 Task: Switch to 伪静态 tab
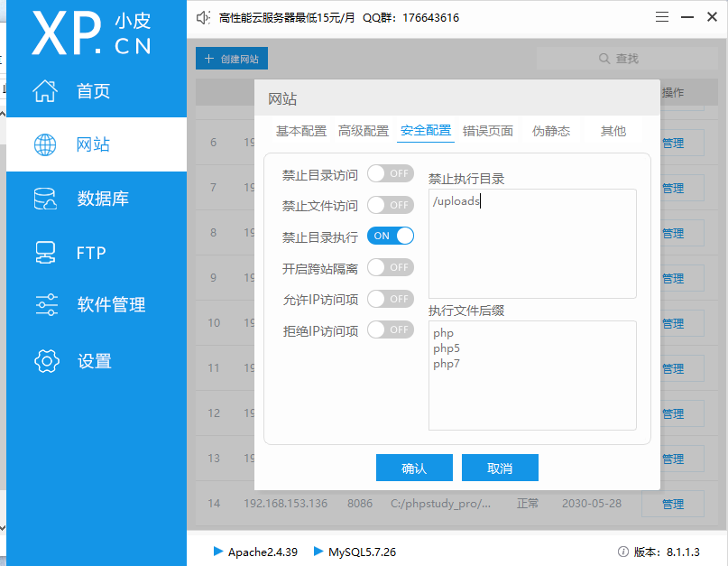click(550, 131)
